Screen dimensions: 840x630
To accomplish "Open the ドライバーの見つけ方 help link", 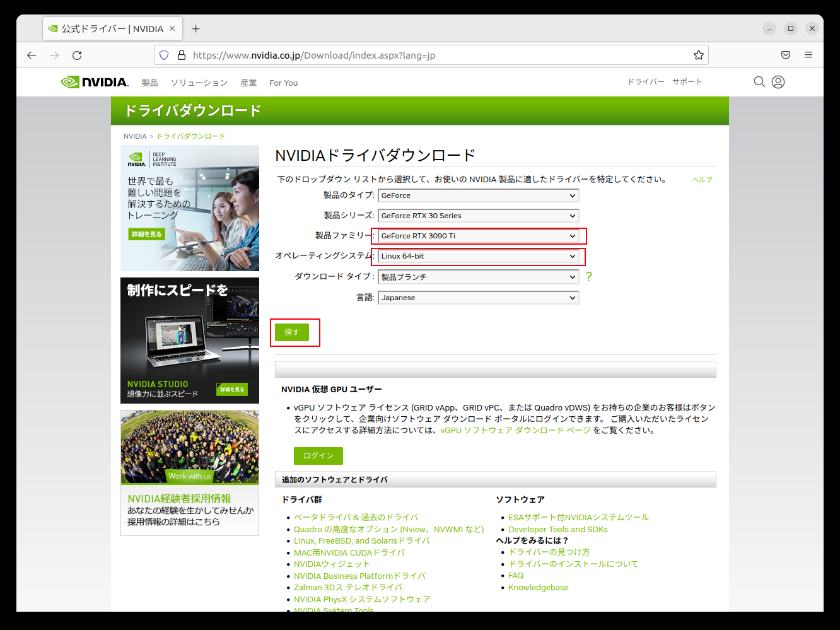I will (x=549, y=552).
